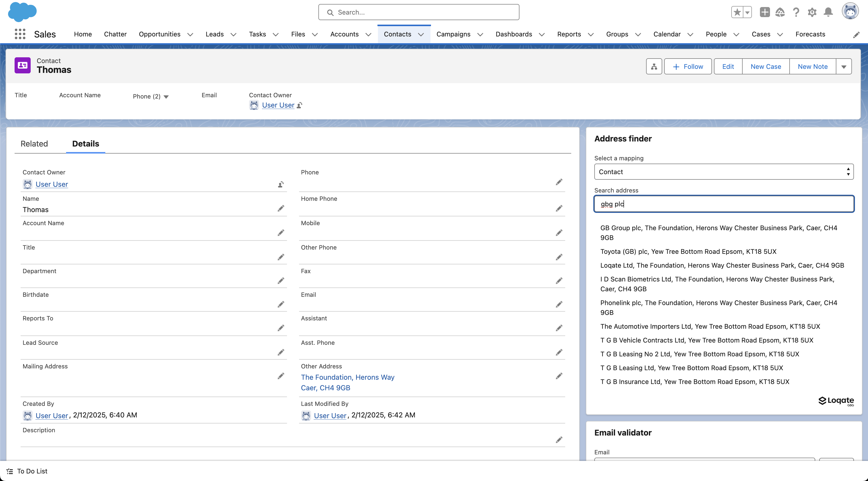Image resolution: width=868 pixels, height=481 pixels.
Task: Open the App Launcher grid icon
Action: click(20, 34)
